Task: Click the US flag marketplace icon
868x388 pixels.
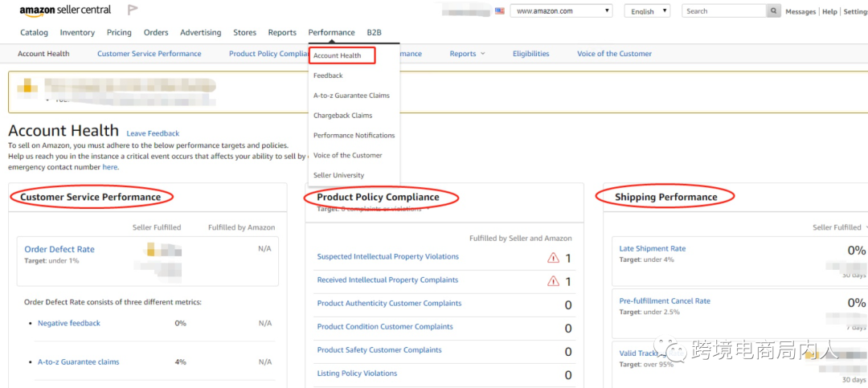Action: tap(500, 11)
